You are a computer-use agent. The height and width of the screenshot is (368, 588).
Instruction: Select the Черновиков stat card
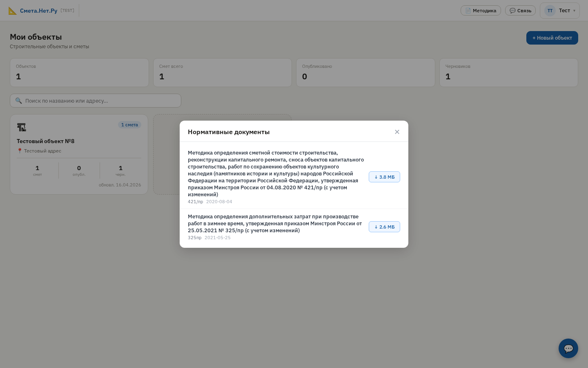click(x=509, y=72)
